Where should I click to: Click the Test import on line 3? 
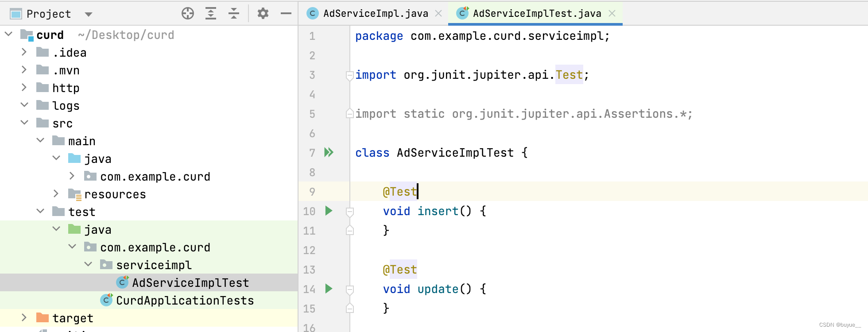tap(570, 75)
